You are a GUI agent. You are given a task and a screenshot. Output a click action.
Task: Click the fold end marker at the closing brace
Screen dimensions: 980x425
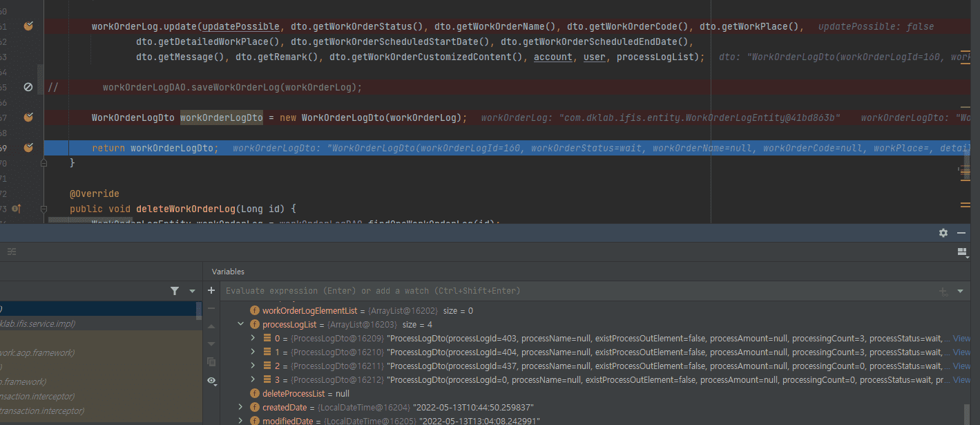[44, 163]
